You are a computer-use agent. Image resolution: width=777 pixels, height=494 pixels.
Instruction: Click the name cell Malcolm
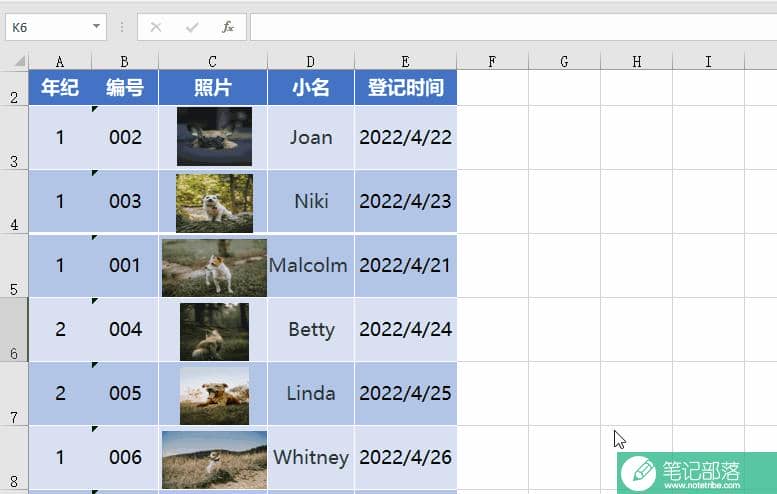[311, 266]
